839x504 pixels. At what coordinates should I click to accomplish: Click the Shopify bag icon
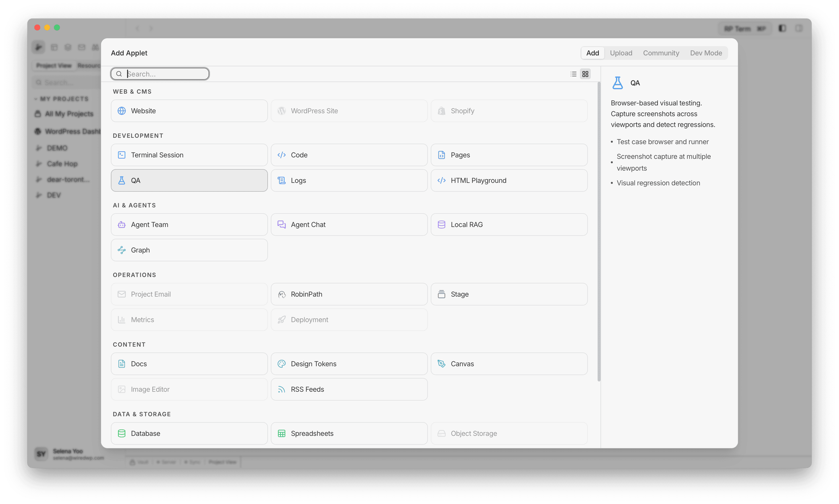441,111
